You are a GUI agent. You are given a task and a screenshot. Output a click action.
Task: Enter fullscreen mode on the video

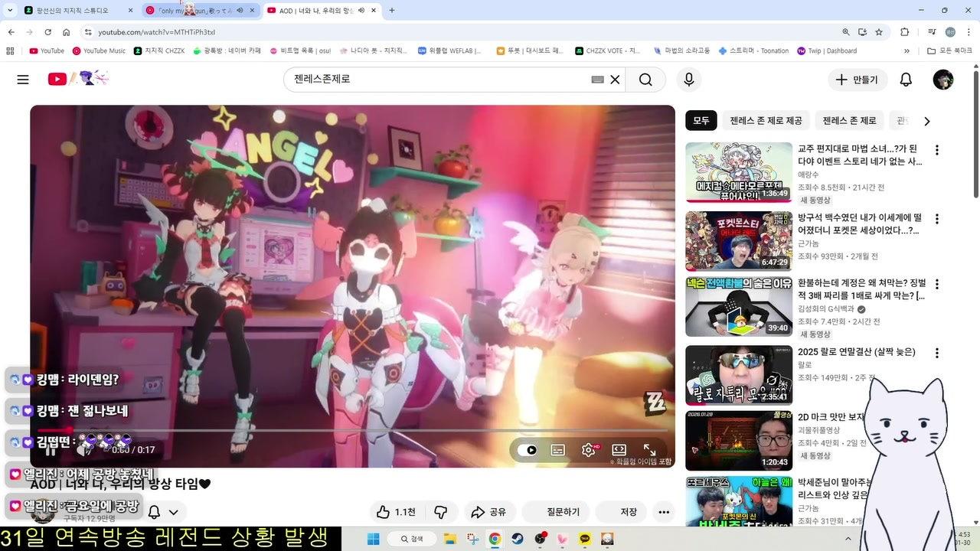click(649, 450)
